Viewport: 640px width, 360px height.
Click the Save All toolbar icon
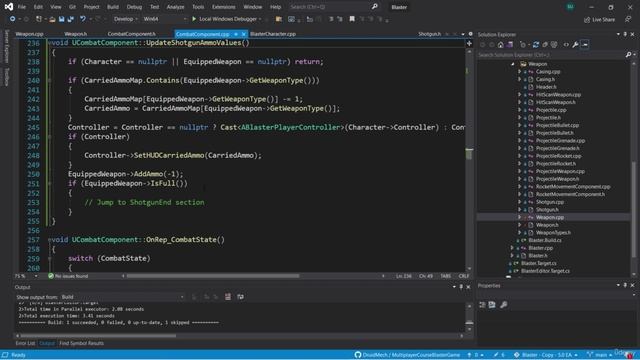click(x=71, y=19)
